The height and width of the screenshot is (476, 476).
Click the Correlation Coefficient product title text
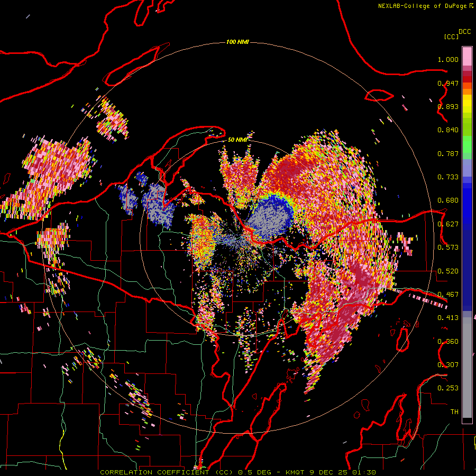(x=167, y=472)
